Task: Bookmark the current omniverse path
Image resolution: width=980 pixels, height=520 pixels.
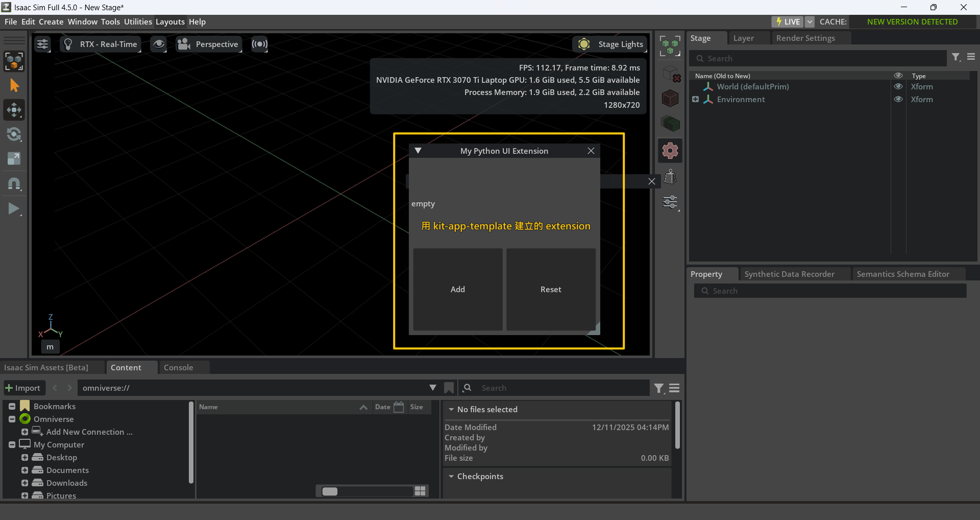Action: coord(449,388)
